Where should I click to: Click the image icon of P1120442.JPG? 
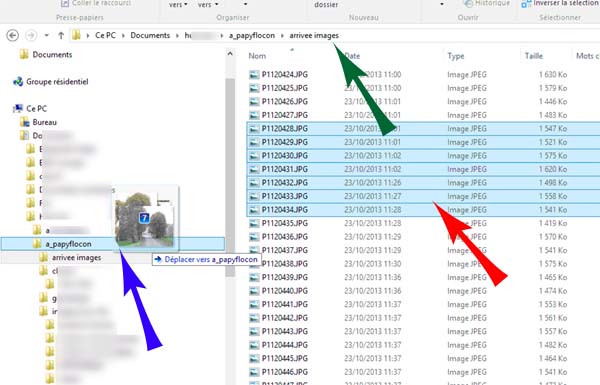pos(254,318)
